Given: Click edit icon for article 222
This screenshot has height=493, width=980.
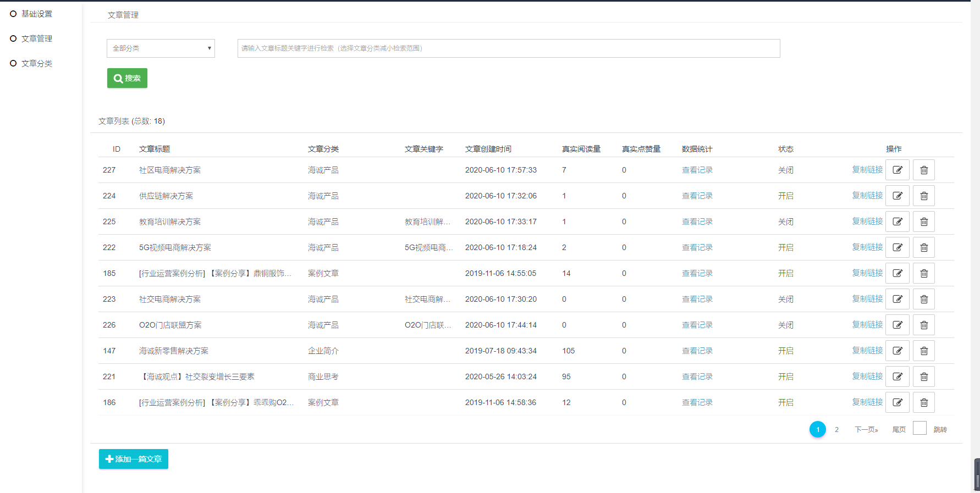Looking at the screenshot, I should click(x=897, y=247).
